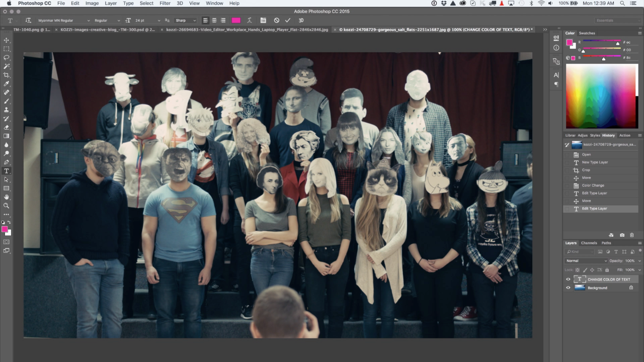644x362 pixels.
Task: Open the blend mode Normal dropdown
Action: [x=586, y=261]
